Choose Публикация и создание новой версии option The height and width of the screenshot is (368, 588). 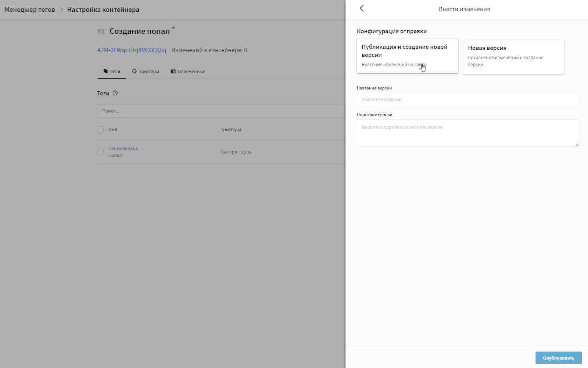point(407,56)
